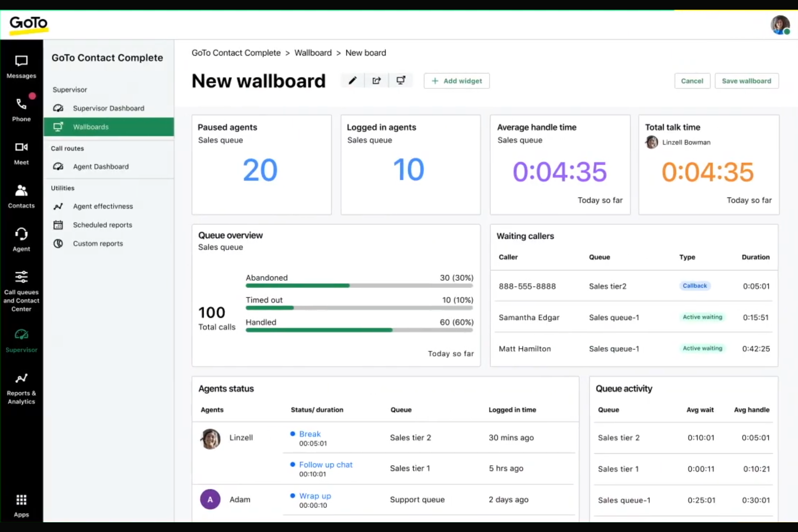Click the Break status for Linzell
This screenshot has height=532, width=798.
coord(310,434)
